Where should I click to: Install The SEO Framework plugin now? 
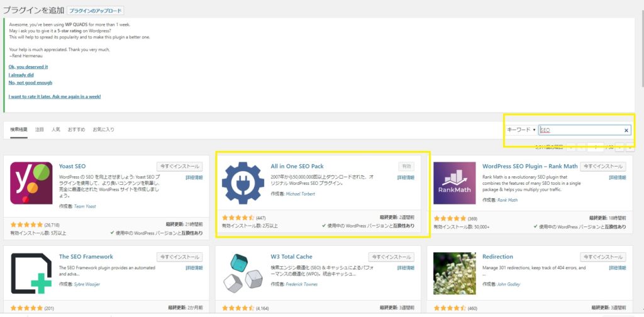click(x=179, y=257)
